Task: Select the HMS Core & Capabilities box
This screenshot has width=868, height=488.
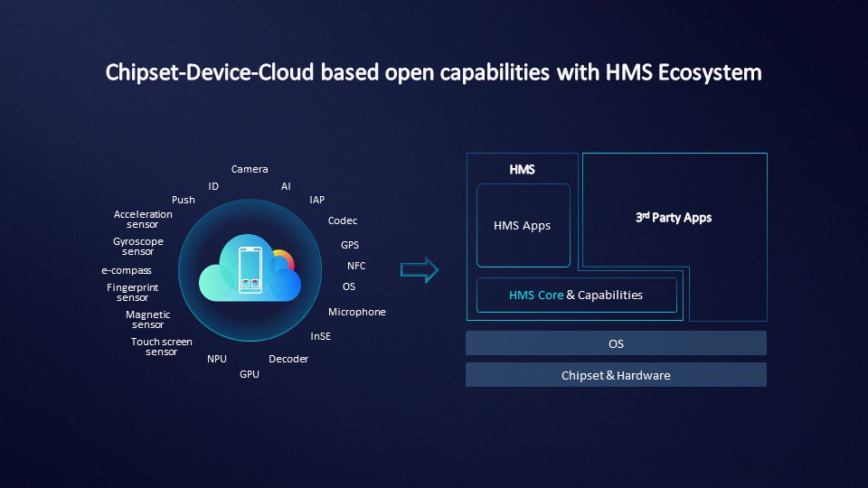Action: point(576,295)
